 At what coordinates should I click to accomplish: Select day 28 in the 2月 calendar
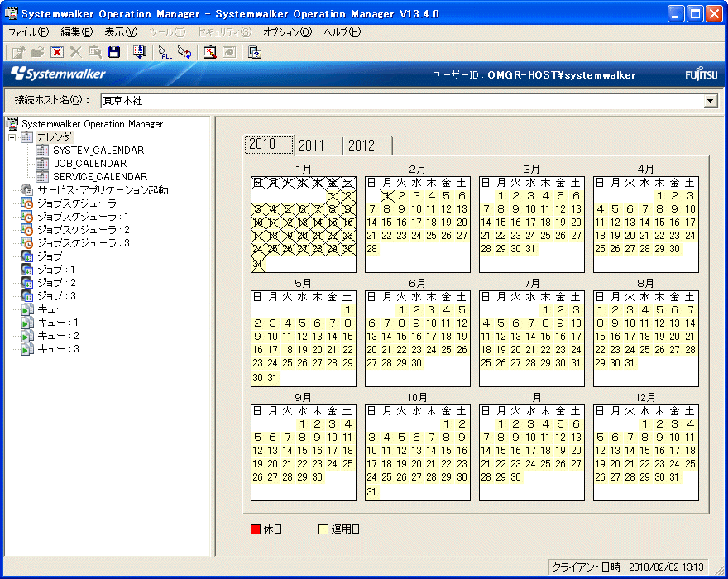[372, 249]
